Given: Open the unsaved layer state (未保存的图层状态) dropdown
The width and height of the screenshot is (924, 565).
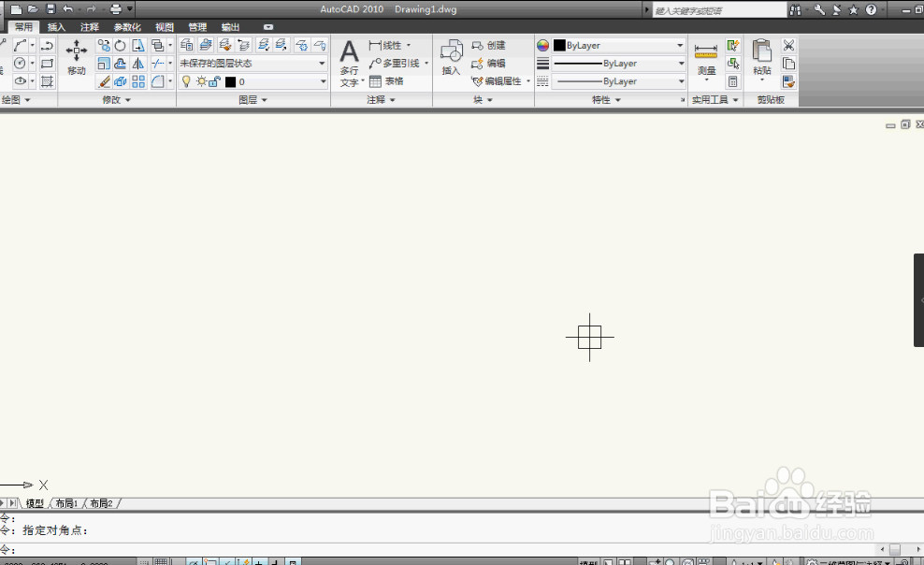Looking at the screenshot, I should [x=253, y=63].
